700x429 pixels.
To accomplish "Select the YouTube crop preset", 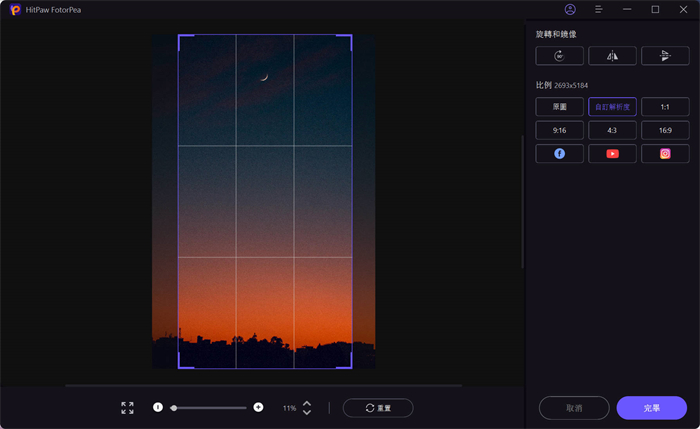I will pos(612,154).
